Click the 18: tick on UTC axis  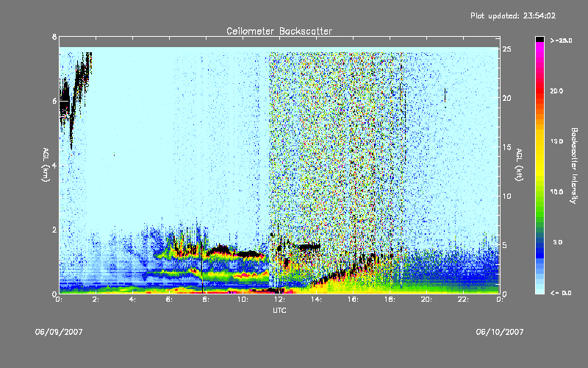(x=390, y=300)
